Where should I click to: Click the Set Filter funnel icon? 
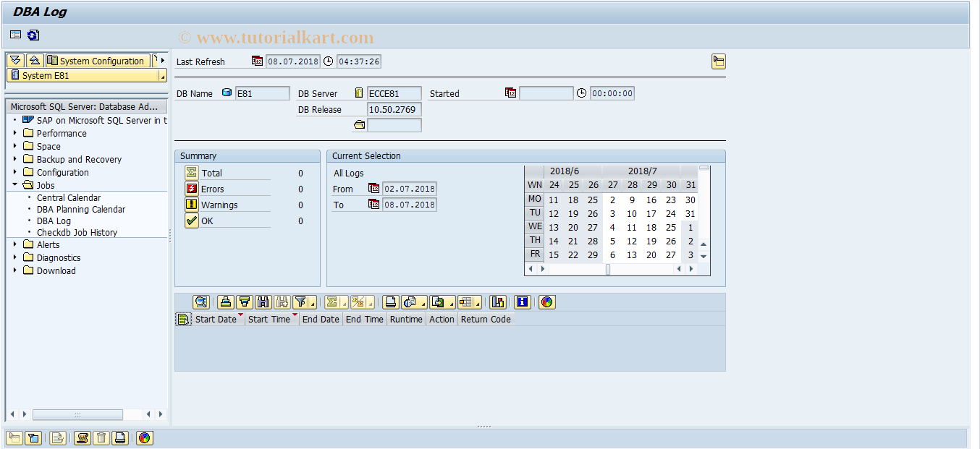300,302
